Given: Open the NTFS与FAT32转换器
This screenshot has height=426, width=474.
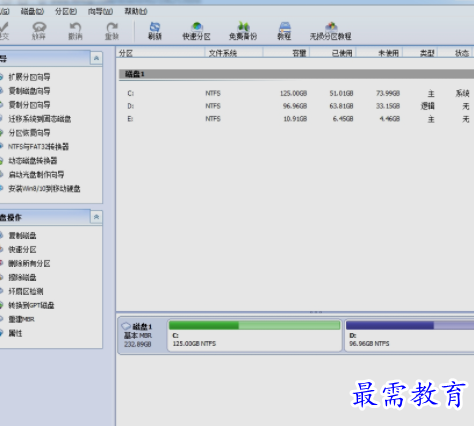Looking at the screenshot, I should pyautogui.click(x=38, y=147).
